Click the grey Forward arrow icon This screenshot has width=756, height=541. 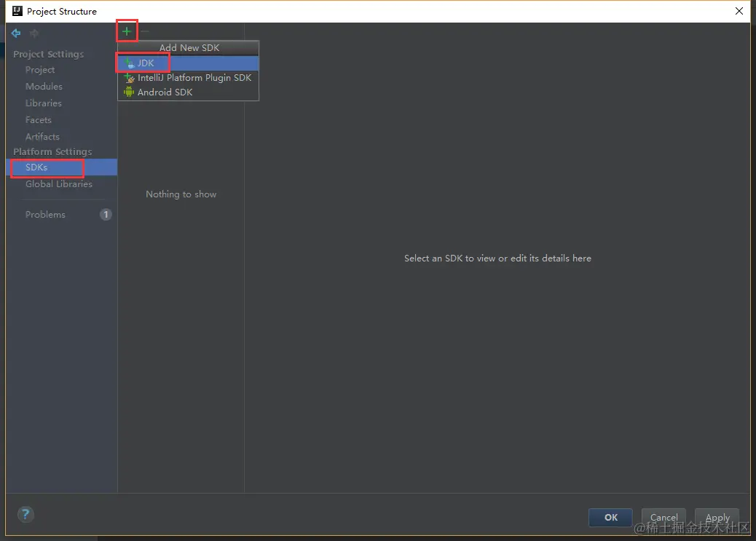[x=34, y=33]
